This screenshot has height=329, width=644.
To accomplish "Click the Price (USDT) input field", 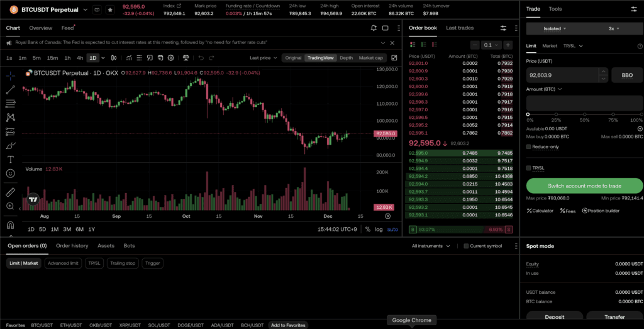I will pos(566,75).
